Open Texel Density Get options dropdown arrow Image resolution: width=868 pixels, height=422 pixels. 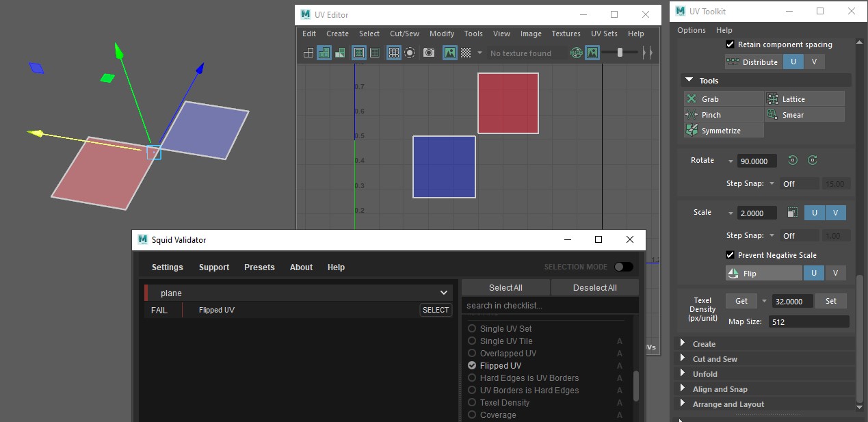pyautogui.click(x=764, y=301)
